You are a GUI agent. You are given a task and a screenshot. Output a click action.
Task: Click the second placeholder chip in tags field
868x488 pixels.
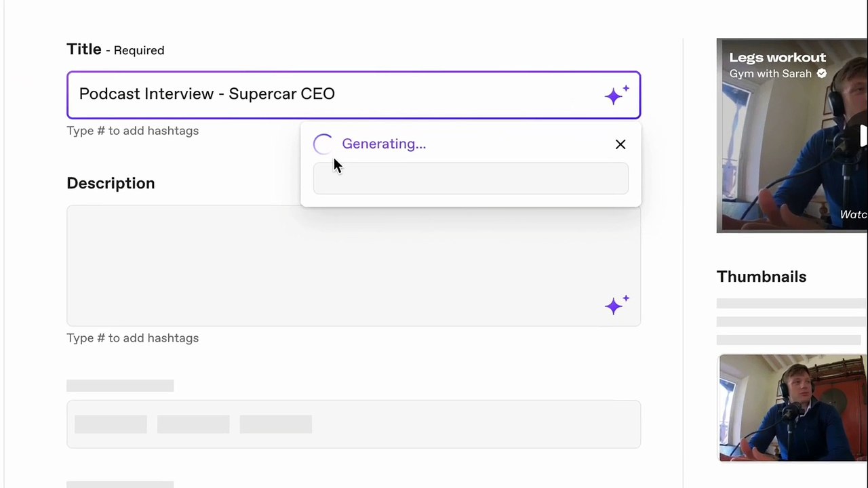(x=193, y=424)
